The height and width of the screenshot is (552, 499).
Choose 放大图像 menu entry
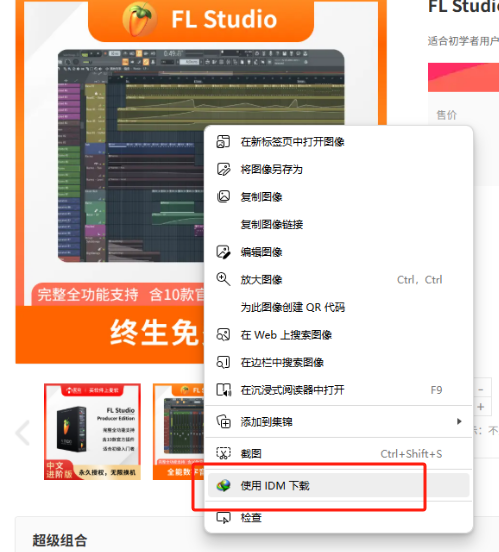(338, 280)
